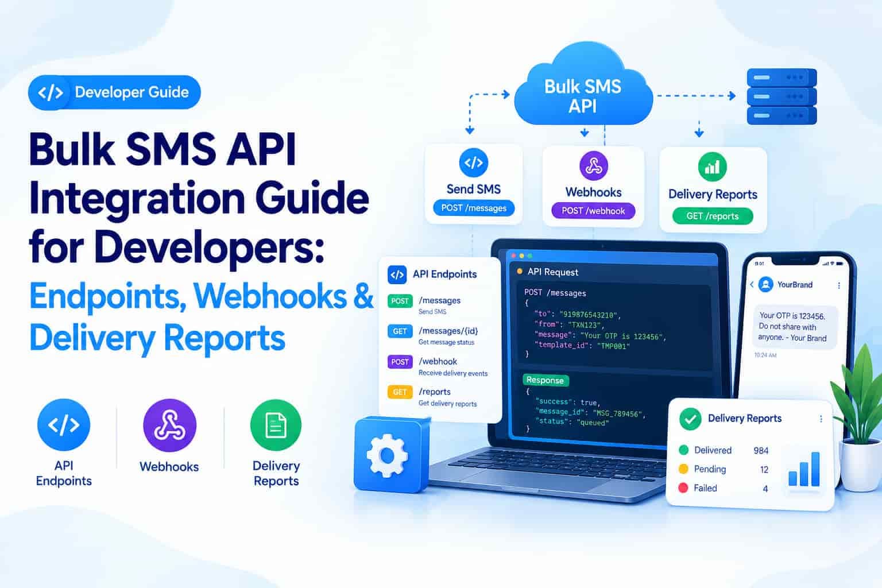882x588 pixels.
Task: Click the 10:24 AM timestamp on phone
Action: pyautogui.click(x=765, y=355)
